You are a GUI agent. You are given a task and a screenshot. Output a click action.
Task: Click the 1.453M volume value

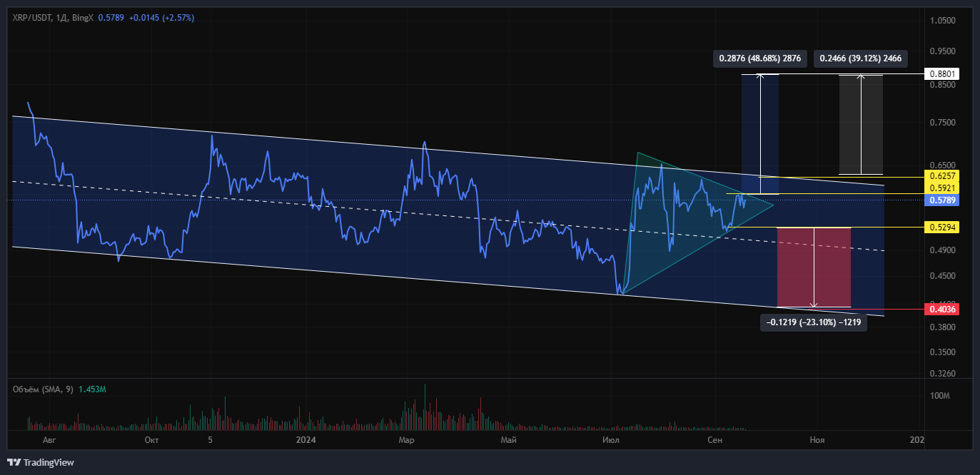pos(92,389)
